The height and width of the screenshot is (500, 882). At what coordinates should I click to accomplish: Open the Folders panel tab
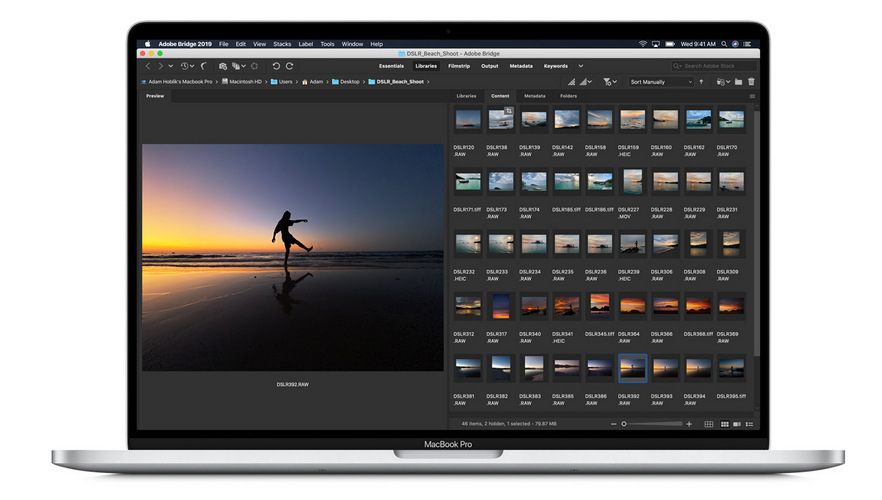568,96
